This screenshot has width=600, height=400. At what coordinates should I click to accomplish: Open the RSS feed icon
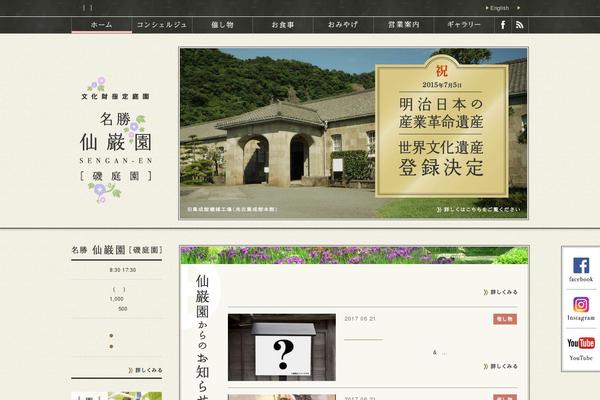point(519,25)
